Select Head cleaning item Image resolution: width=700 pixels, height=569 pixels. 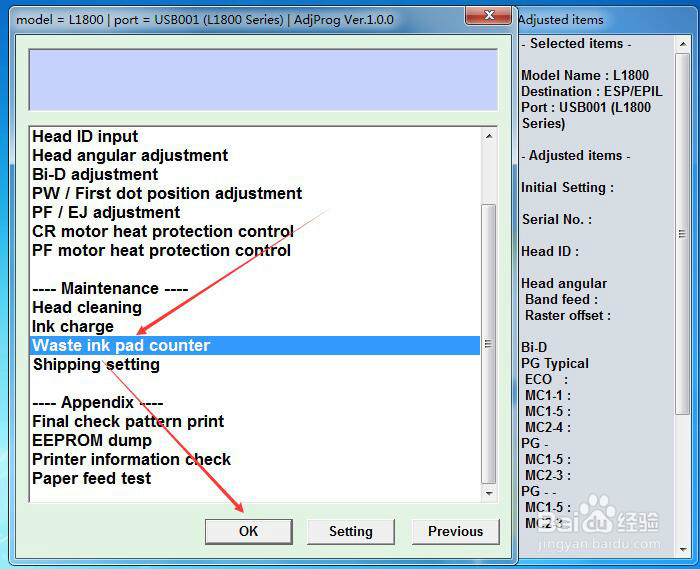(x=254, y=307)
